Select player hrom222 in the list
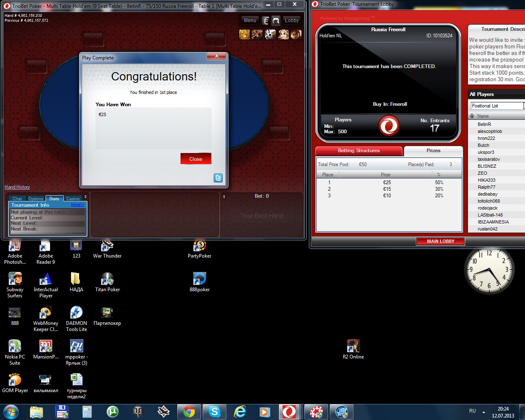This screenshot has width=525, height=420. point(486,138)
